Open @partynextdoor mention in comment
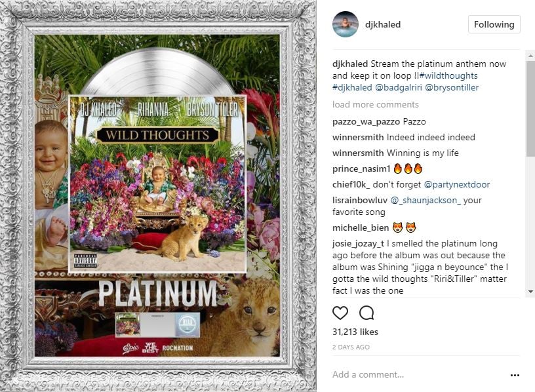Viewport: 535px width, 392px height. (456, 185)
